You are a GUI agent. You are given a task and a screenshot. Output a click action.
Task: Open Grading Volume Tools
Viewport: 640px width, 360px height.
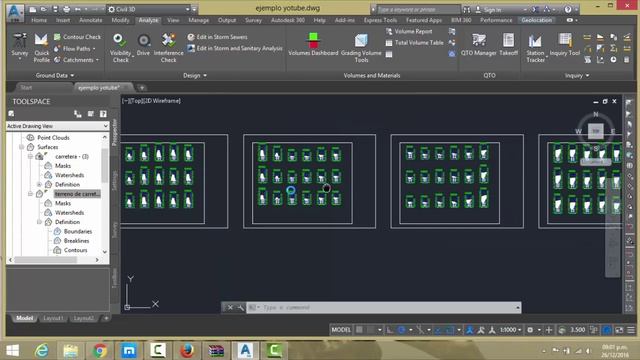pyautogui.click(x=361, y=48)
